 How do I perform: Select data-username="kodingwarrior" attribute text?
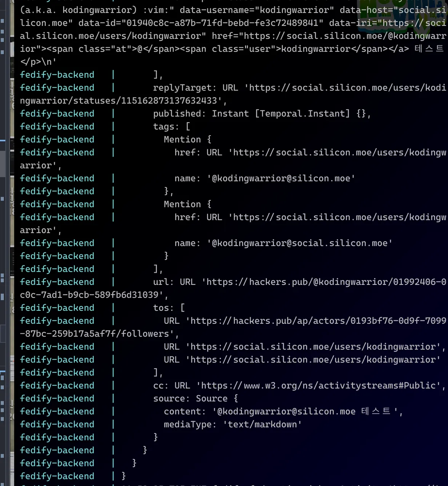[257, 10]
